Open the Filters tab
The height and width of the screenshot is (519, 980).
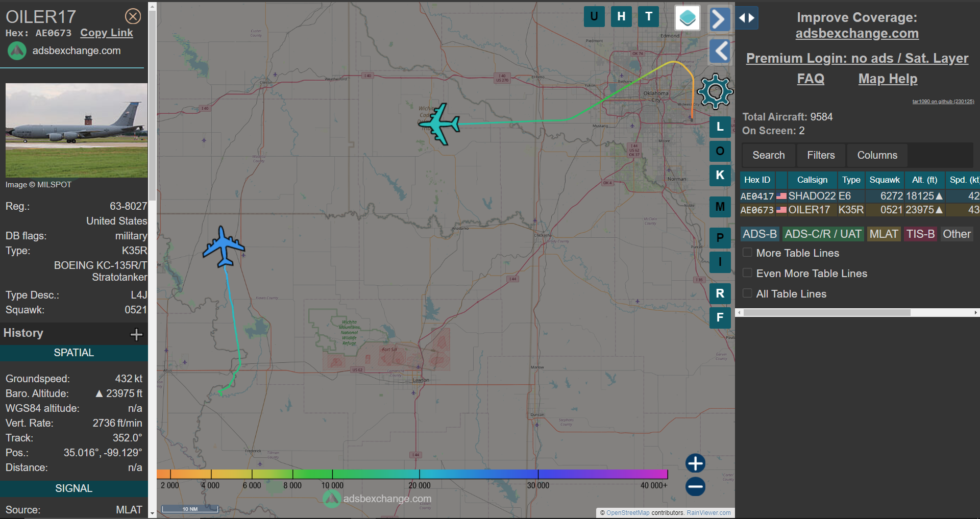[821, 155]
